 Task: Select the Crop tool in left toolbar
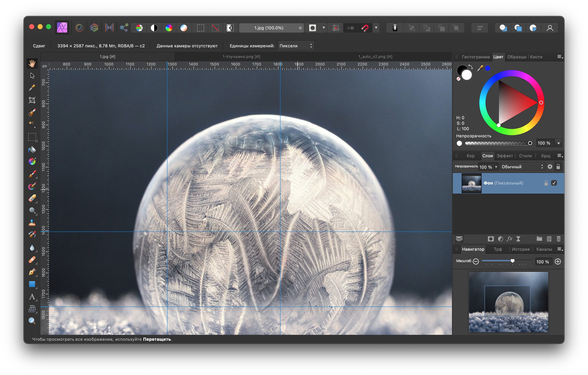point(32,100)
